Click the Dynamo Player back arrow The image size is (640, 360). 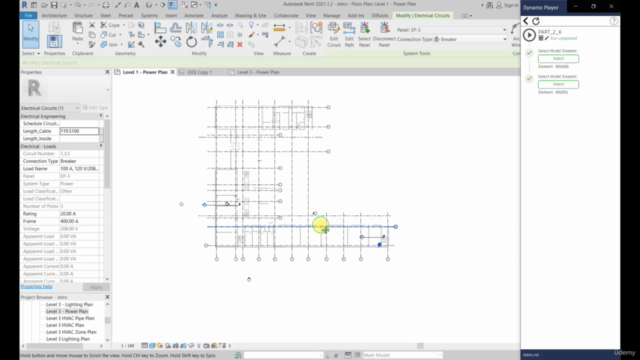coord(526,21)
